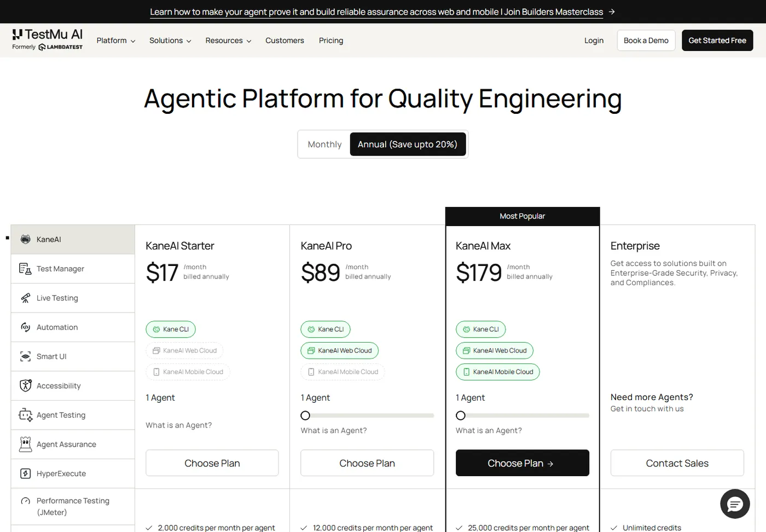This screenshot has width=766, height=532.
Task: Open the Customers nav link
Action: click(x=285, y=41)
